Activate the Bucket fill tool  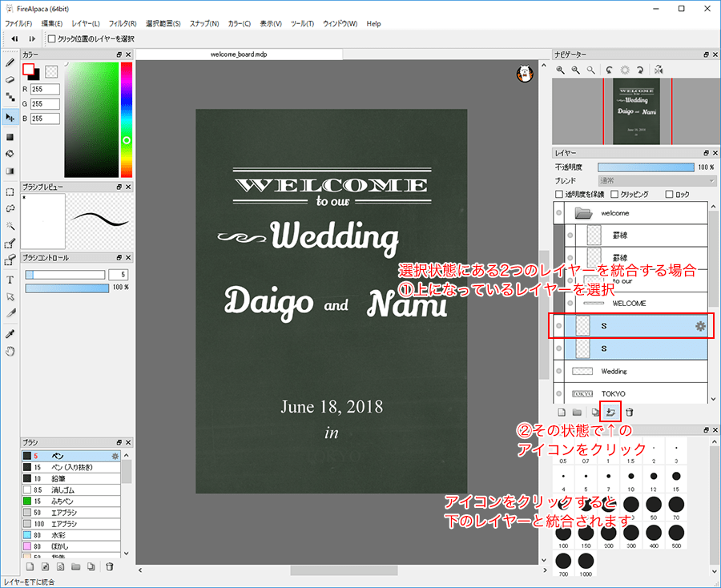click(x=10, y=153)
